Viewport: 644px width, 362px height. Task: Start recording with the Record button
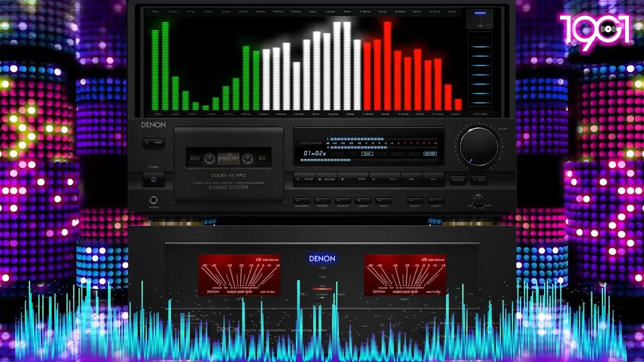coord(326,179)
